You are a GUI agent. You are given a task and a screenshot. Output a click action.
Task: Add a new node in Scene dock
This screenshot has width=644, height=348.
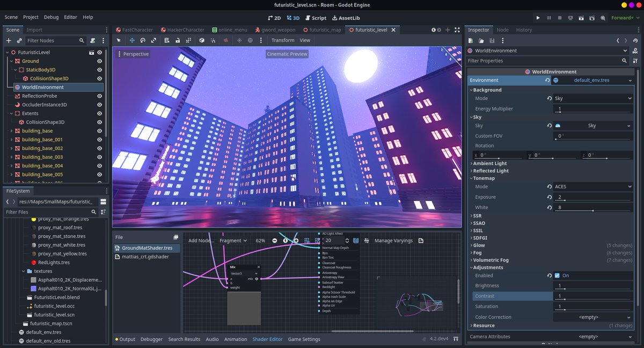(9, 40)
